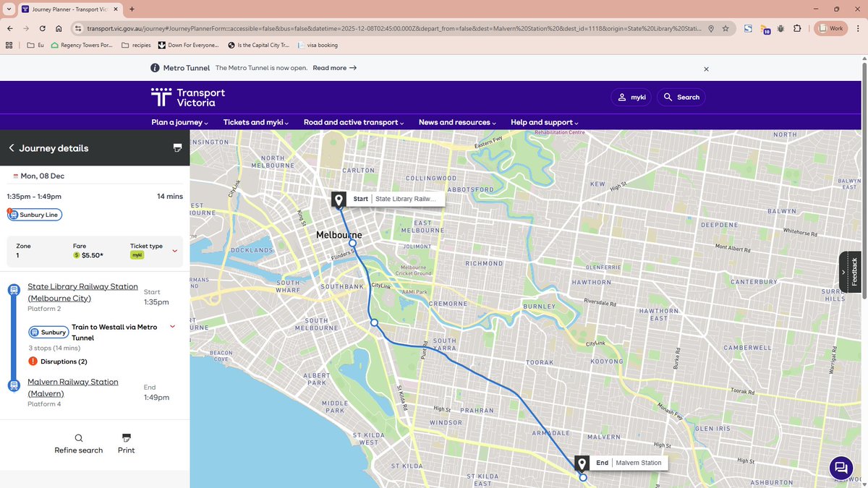The image size is (868, 488).
Task: Dismiss the Metro Tunnel announcement banner
Action: click(x=706, y=69)
